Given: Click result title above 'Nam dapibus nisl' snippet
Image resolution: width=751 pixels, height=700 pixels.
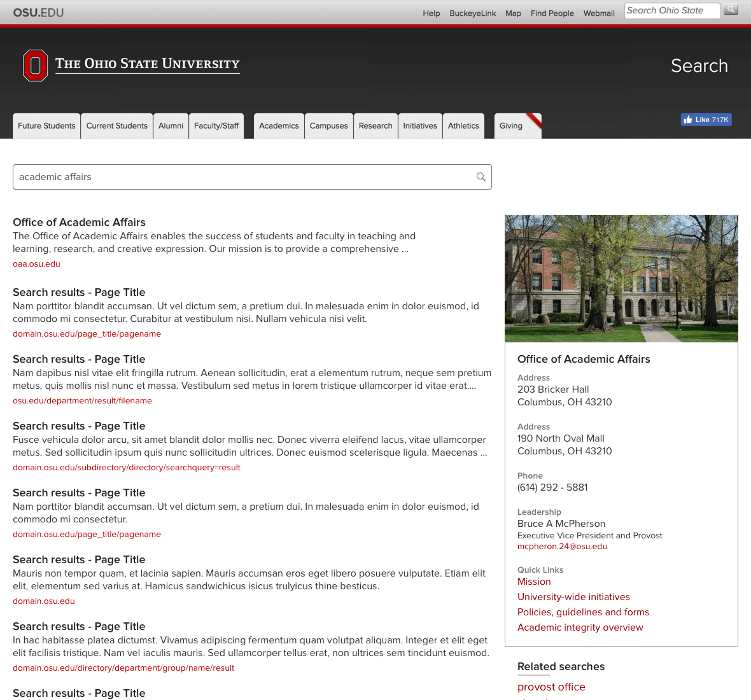Looking at the screenshot, I should [79, 359].
